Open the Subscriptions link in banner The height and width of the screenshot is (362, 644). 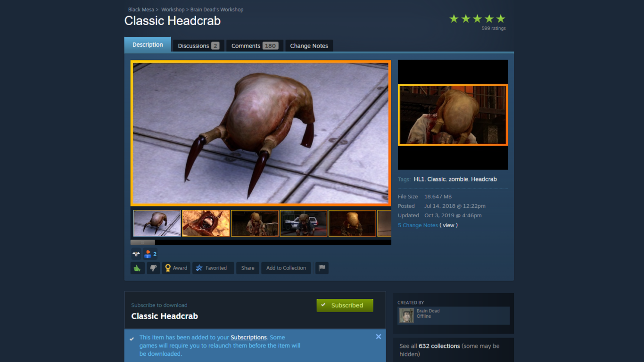pyautogui.click(x=248, y=337)
